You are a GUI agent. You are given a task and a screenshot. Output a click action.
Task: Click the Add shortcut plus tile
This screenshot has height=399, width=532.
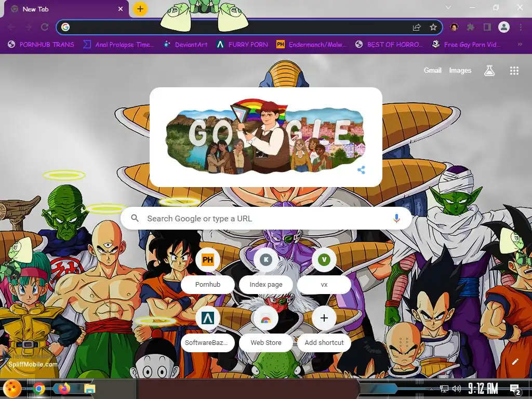[x=324, y=328]
